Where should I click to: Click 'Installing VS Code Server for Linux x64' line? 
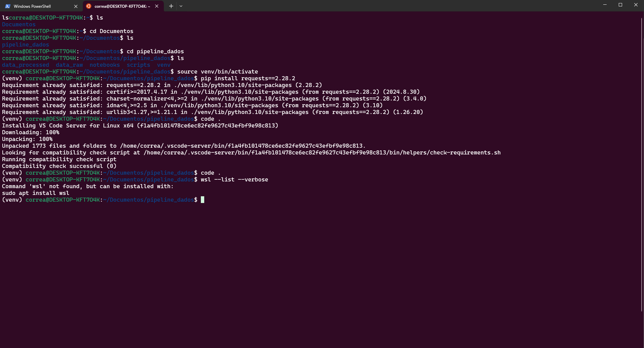(140, 125)
